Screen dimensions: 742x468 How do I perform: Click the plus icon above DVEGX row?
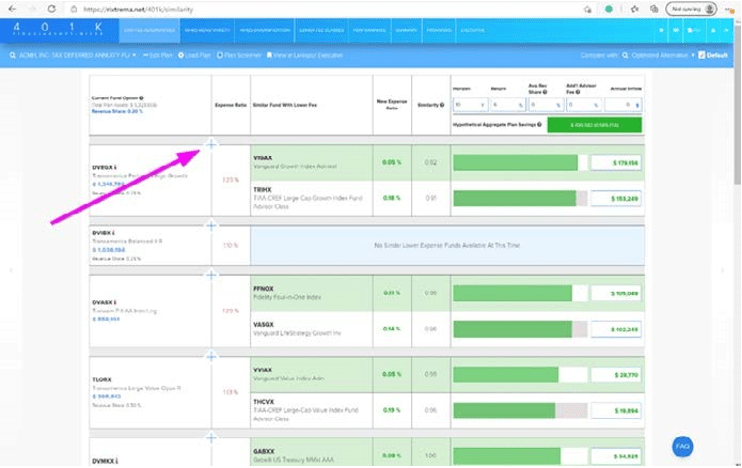tap(211, 146)
